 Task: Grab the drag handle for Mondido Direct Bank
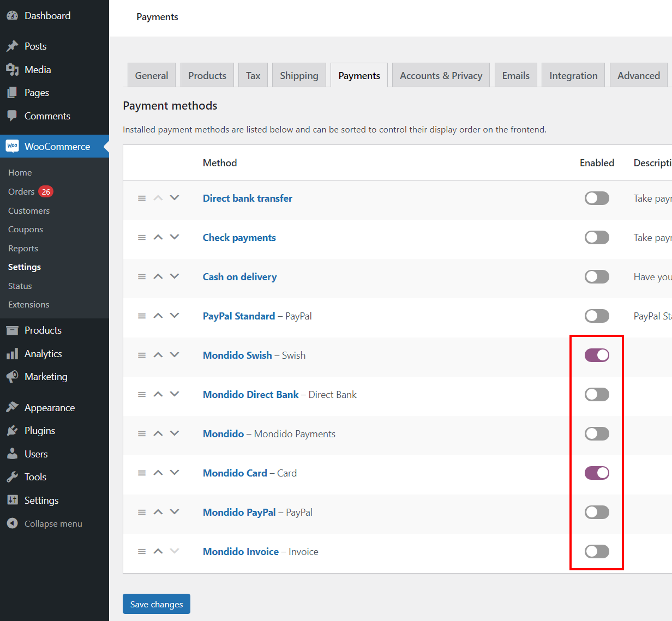pyautogui.click(x=142, y=395)
